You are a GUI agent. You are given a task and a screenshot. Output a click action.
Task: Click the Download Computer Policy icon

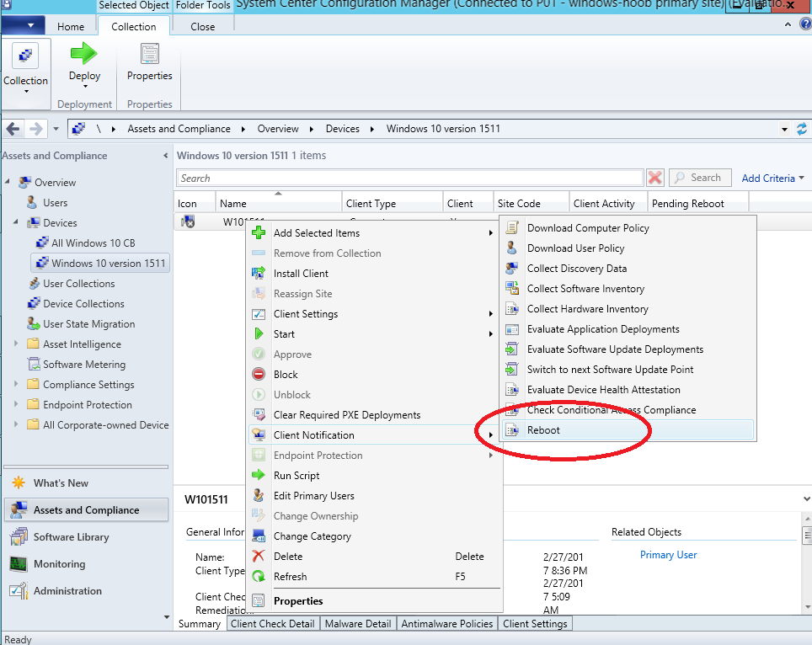point(512,227)
